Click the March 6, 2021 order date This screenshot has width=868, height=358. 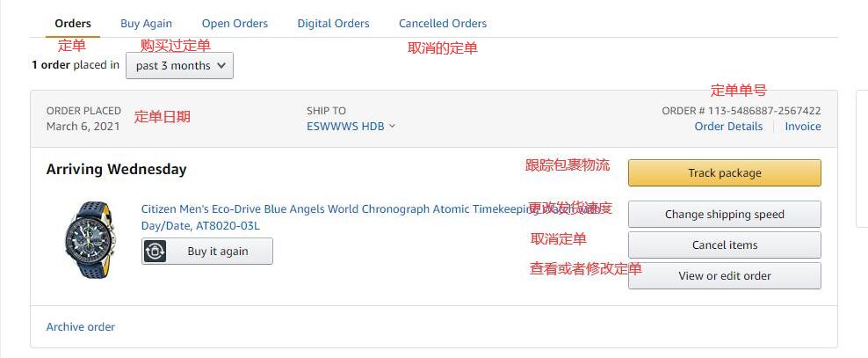(83, 126)
